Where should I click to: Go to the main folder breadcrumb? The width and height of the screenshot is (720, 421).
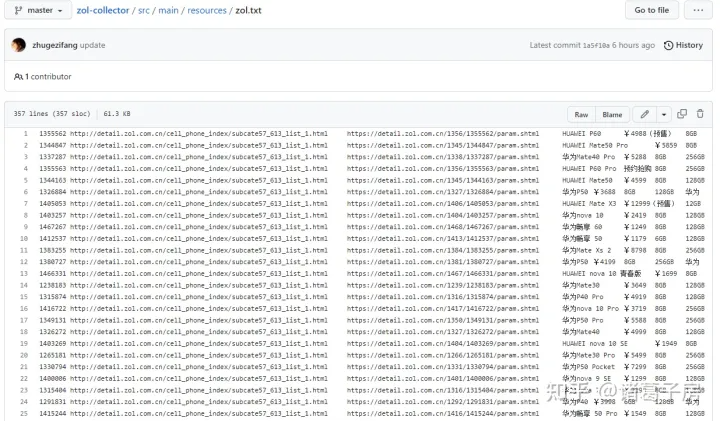tap(168, 10)
